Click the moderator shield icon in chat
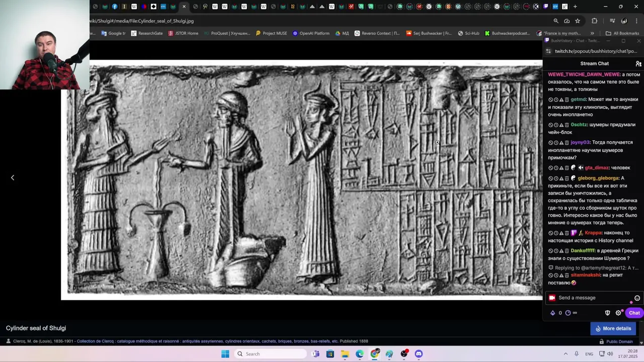Image resolution: width=644 pixels, height=362 pixels. point(607,313)
